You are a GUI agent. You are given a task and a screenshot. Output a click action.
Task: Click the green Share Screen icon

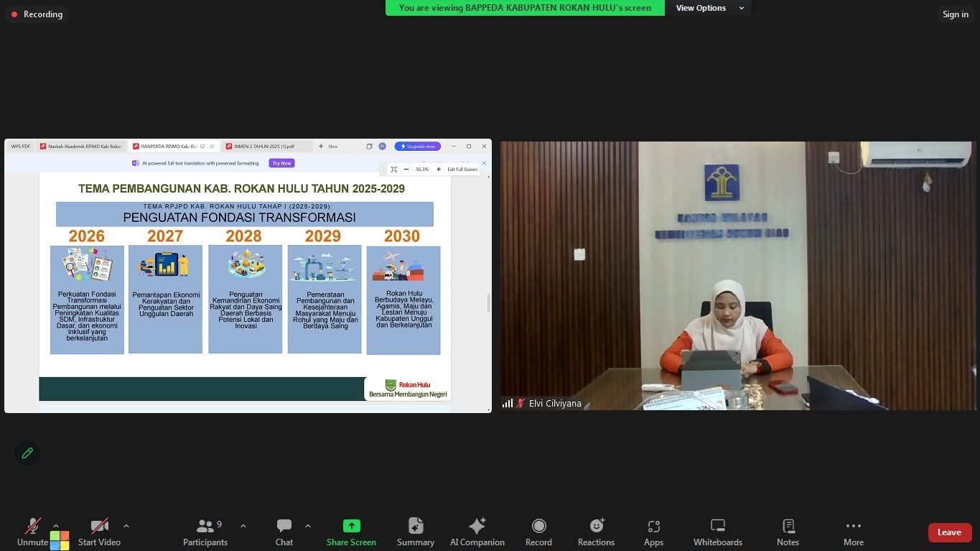[351, 526]
